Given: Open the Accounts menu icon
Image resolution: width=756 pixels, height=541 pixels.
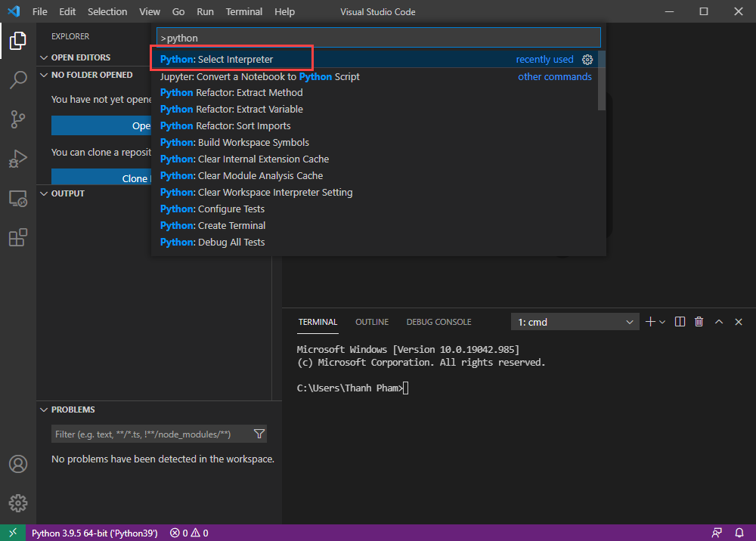Looking at the screenshot, I should 18,464.
